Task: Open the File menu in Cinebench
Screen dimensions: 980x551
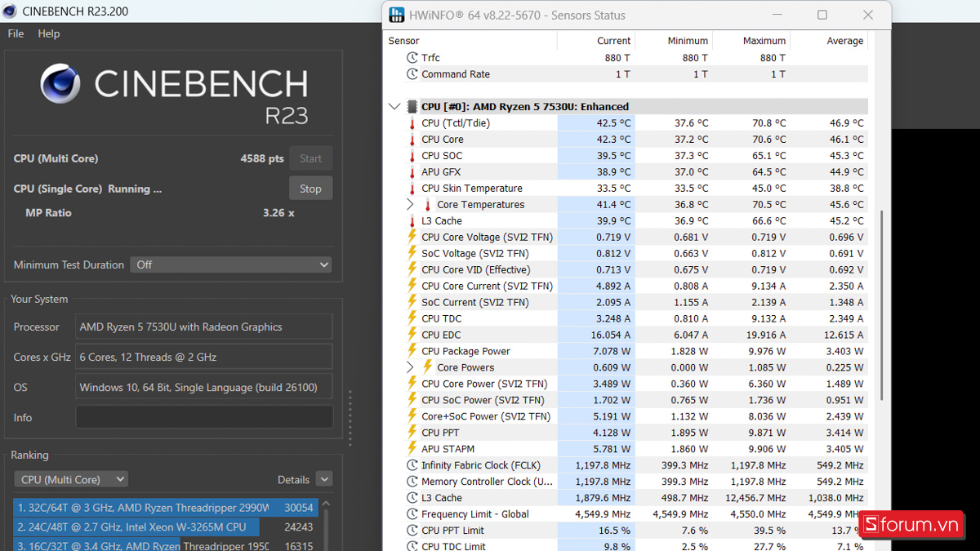Action: (16, 33)
